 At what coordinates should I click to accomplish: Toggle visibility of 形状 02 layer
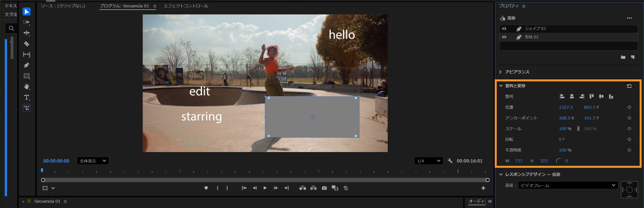click(x=504, y=37)
